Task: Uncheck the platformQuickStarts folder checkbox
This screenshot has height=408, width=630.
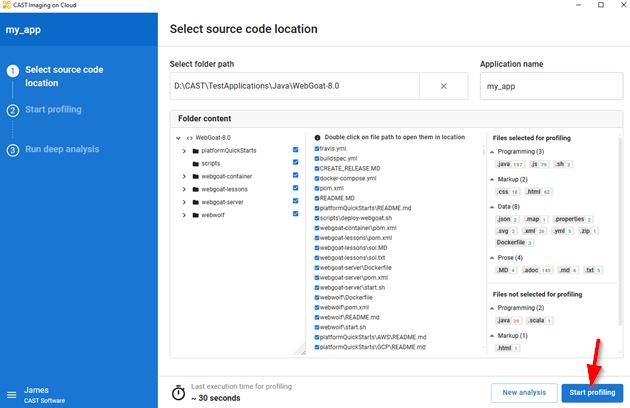Action: click(x=295, y=150)
